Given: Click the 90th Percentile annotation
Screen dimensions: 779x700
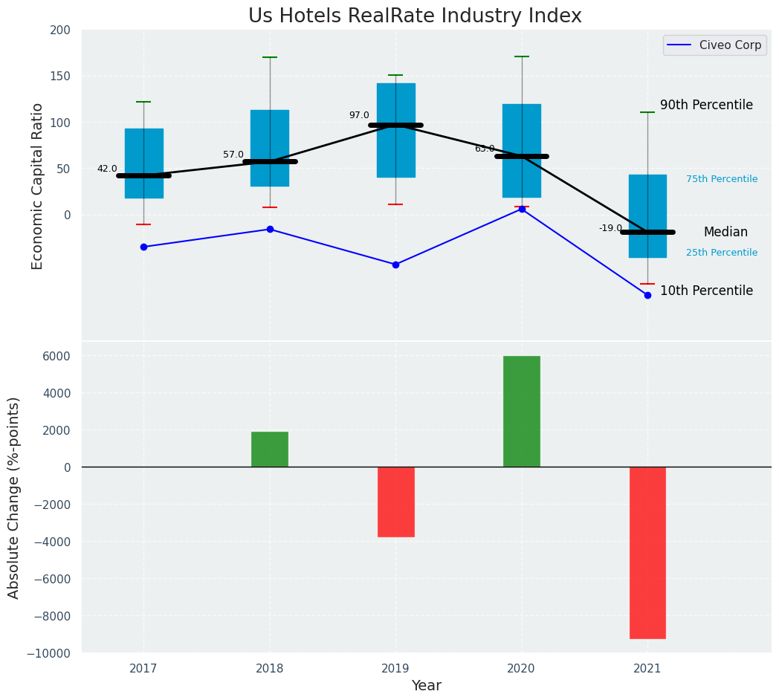Looking at the screenshot, I should tap(706, 105).
